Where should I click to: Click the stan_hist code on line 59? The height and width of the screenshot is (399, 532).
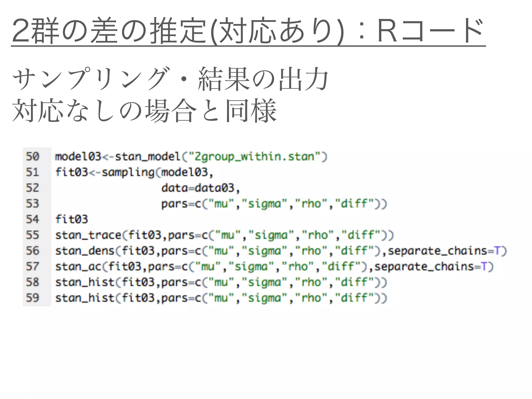(221, 298)
